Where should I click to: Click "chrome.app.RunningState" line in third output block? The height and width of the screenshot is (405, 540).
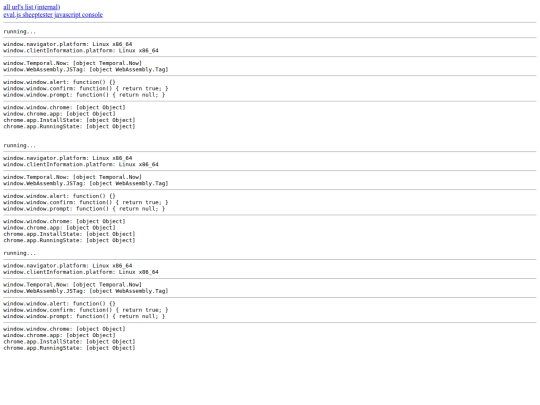69,348
